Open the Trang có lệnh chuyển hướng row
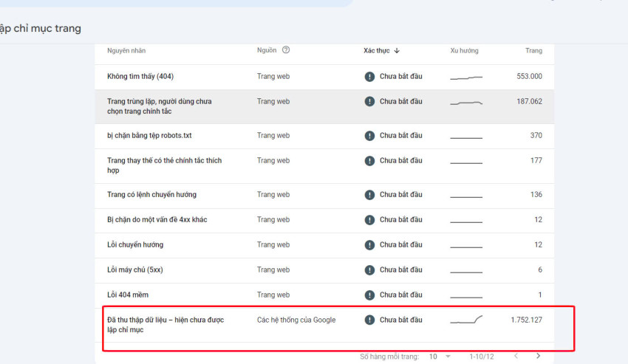 click(x=151, y=195)
